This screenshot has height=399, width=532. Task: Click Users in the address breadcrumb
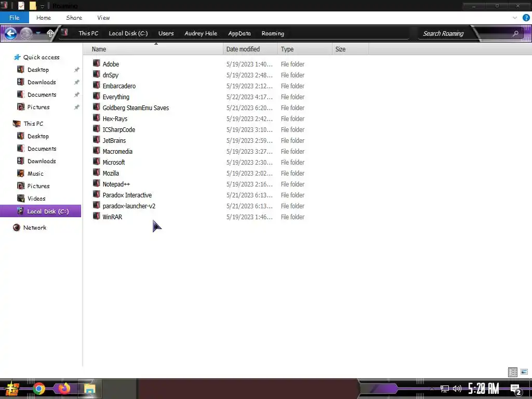pyautogui.click(x=166, y=33)
